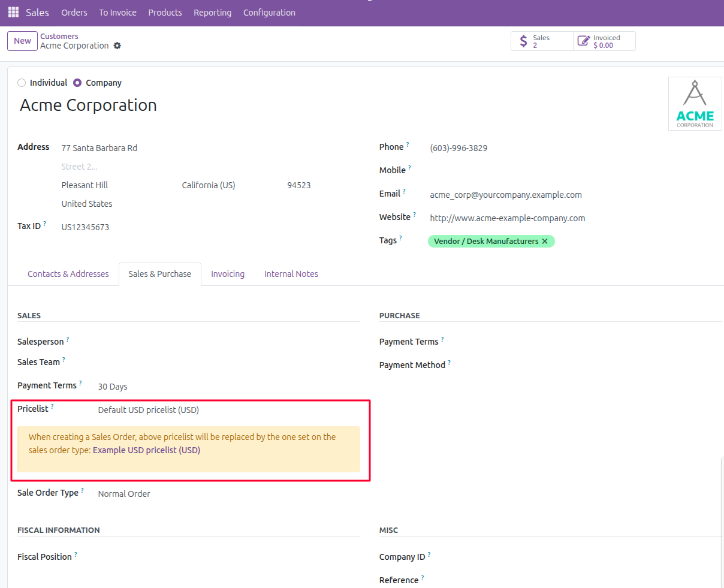Click the gear actions icon beside Acme Corporation
Viewport: 724px width, 588px height.
point(117,46)
